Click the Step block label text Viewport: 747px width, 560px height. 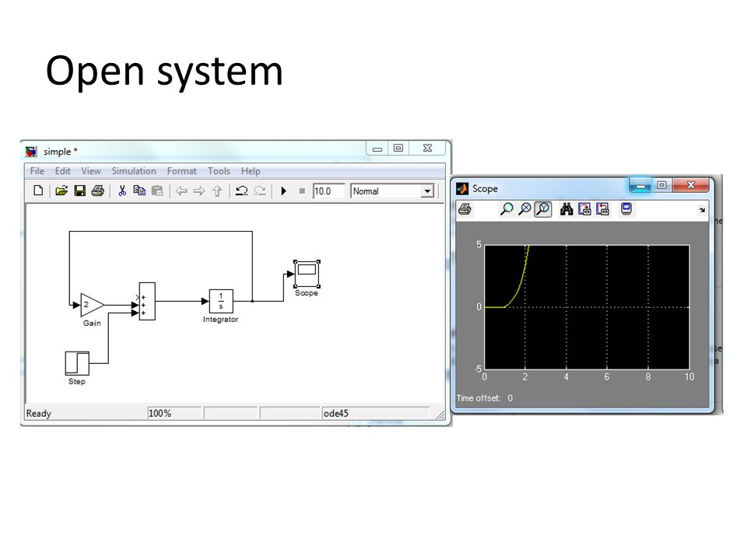tap(77, 382)
